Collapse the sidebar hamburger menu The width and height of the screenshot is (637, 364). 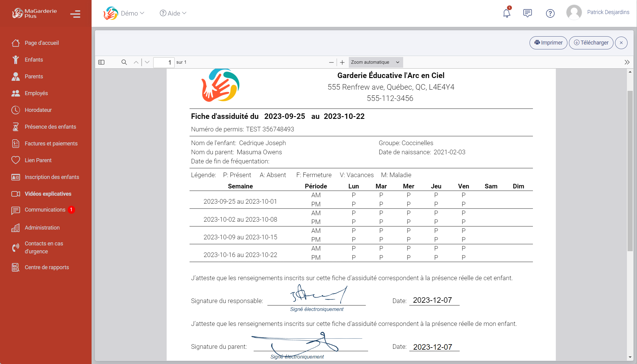(x=75, y=14)
